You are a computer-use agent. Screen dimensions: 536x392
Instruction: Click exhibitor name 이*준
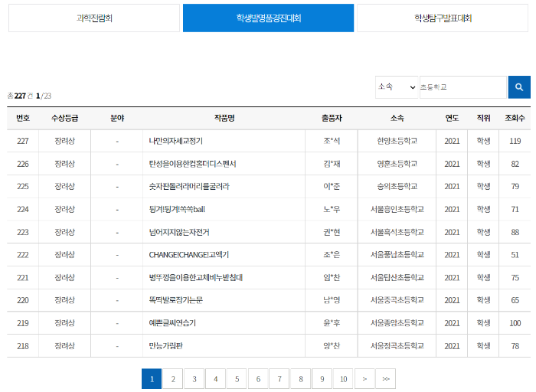(332, 186)
